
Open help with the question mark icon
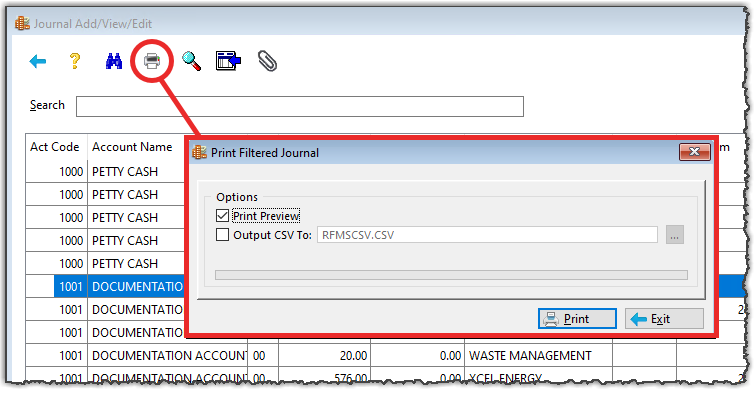click(x=75, y=61)
